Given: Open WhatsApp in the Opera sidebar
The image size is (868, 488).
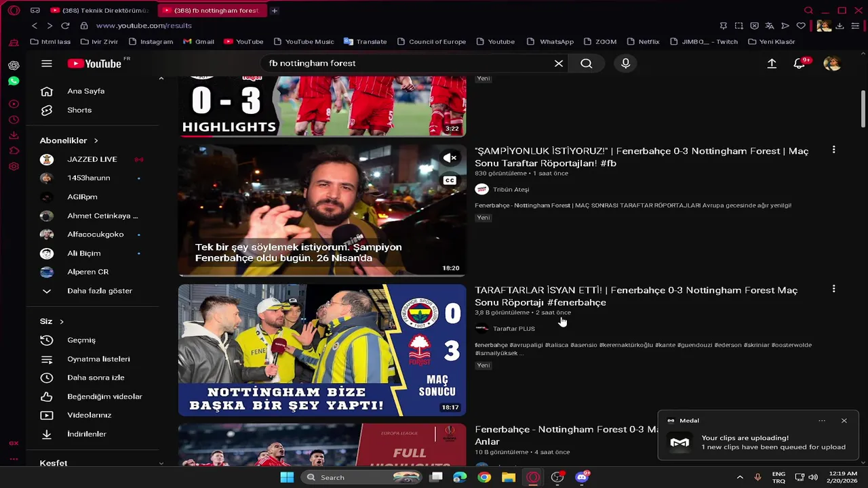Looking at the screenshot, I should (x=14, y=81).
